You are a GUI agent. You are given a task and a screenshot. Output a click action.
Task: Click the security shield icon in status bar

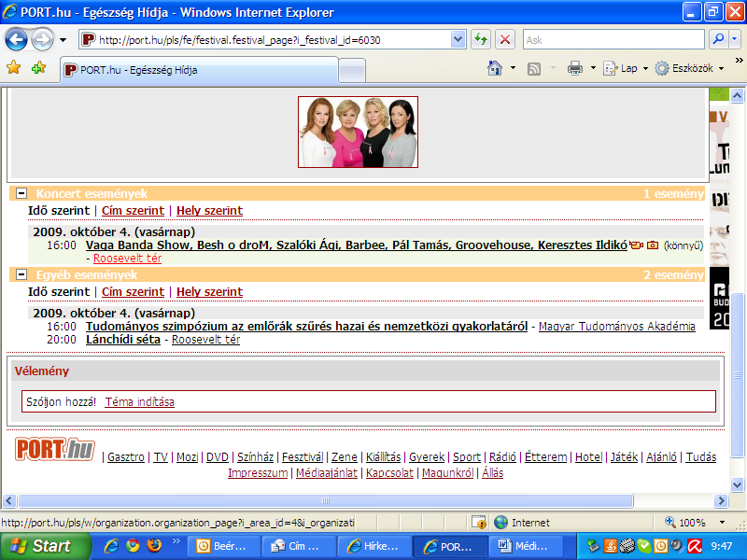pos(479,523)
